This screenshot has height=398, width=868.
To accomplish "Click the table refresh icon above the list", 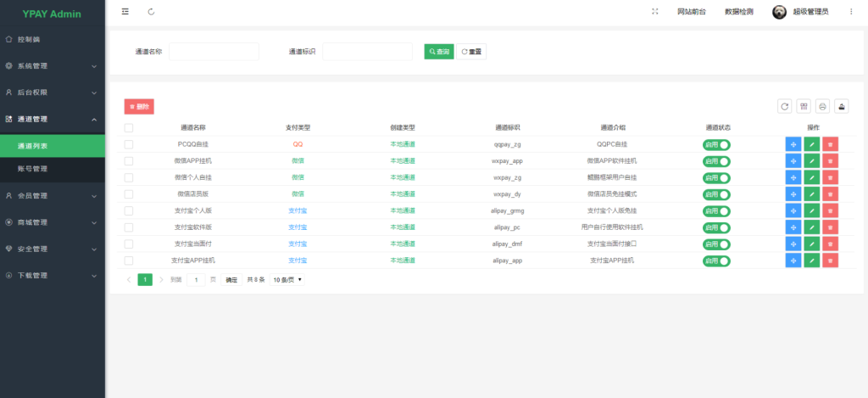I will (x=785, y=106).
